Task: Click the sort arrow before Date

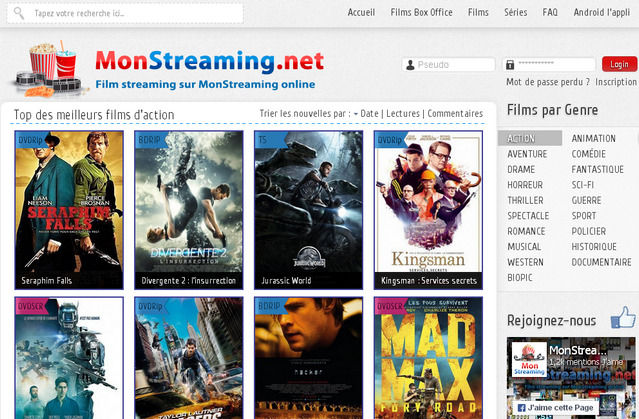Action: [356, 114]
